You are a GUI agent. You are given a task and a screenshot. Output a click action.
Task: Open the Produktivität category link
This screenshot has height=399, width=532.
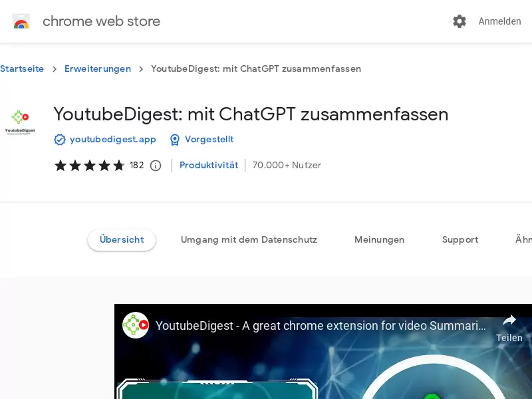[209, 165]
